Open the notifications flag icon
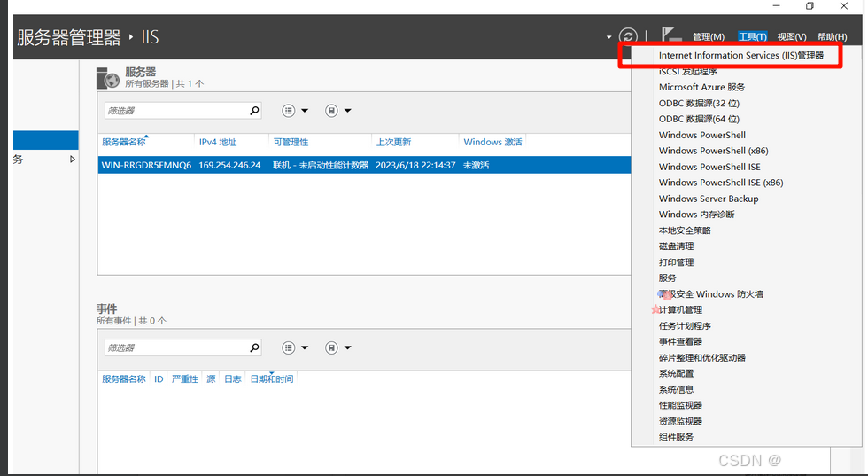Screen dimensions: 868x476 (671, 35)
